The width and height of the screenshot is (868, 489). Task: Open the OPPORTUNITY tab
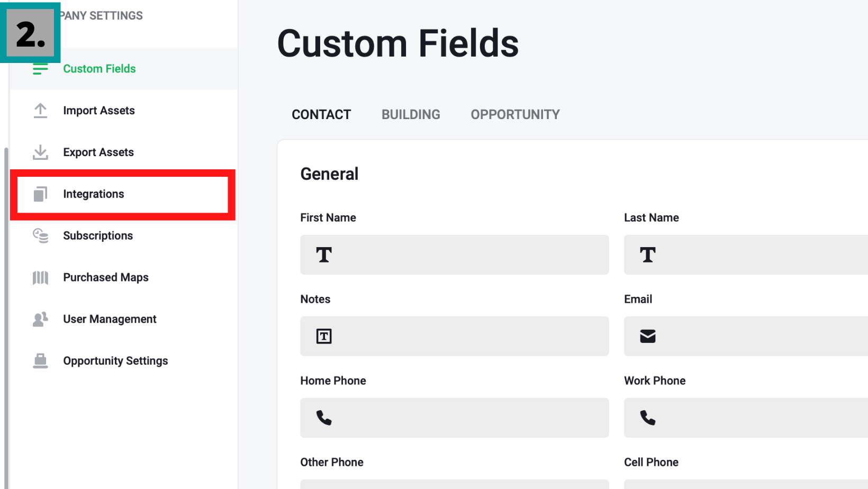515,114
